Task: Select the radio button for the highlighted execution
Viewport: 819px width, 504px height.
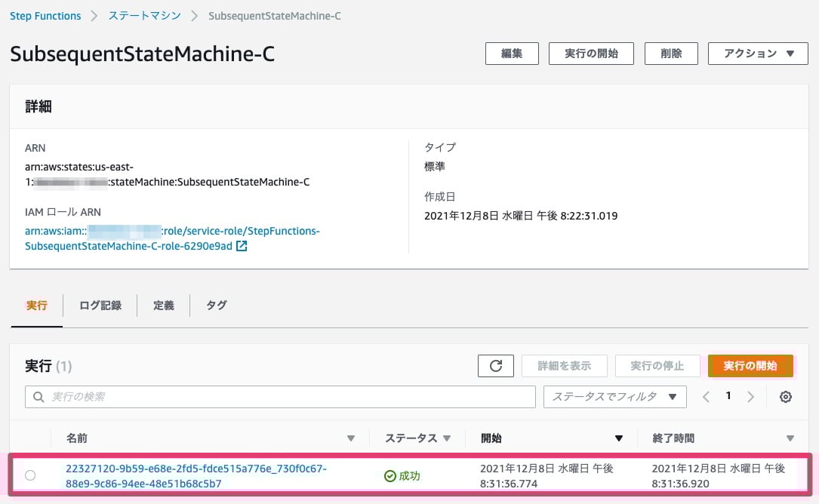Action: (30, 475)
